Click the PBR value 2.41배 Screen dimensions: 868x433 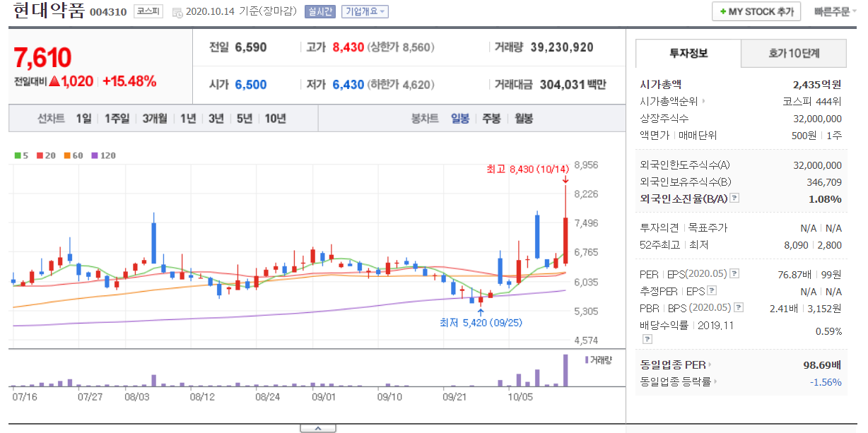[x=784, y=308]
